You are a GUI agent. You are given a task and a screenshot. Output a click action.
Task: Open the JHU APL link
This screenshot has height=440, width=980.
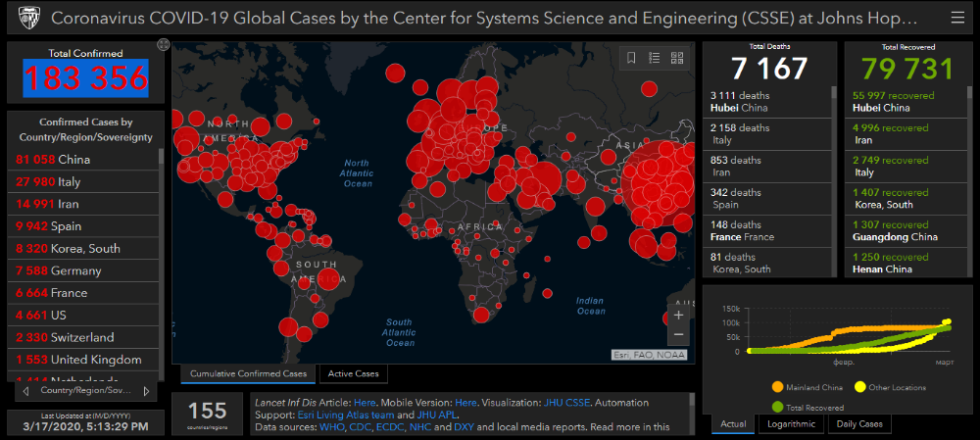(x=438, y=415)
